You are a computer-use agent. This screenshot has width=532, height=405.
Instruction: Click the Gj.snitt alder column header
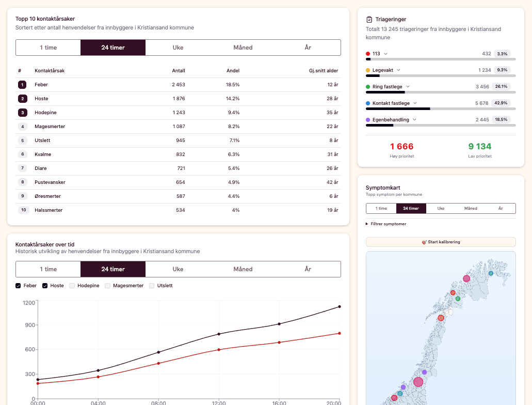click(x=324, y=71)
